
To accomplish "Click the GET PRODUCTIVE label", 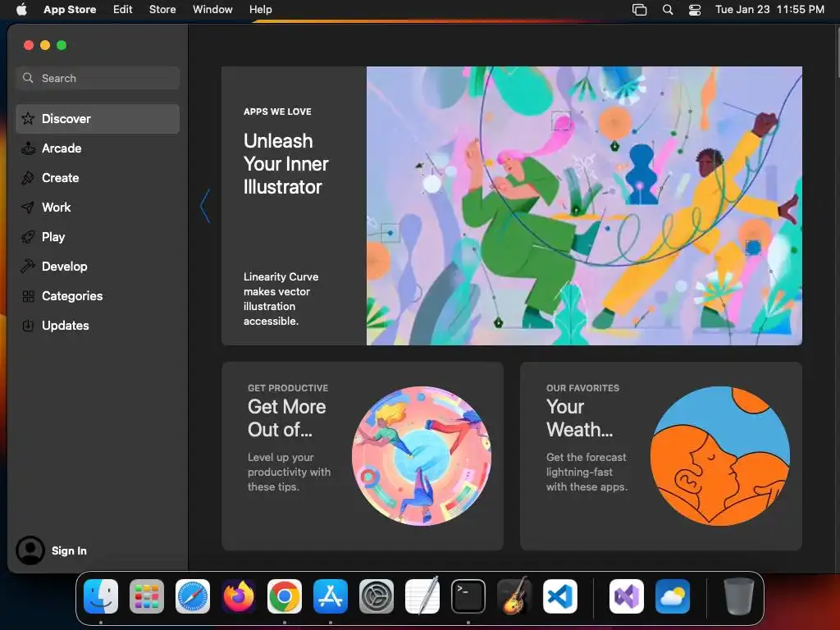I will tap(288, 388).
